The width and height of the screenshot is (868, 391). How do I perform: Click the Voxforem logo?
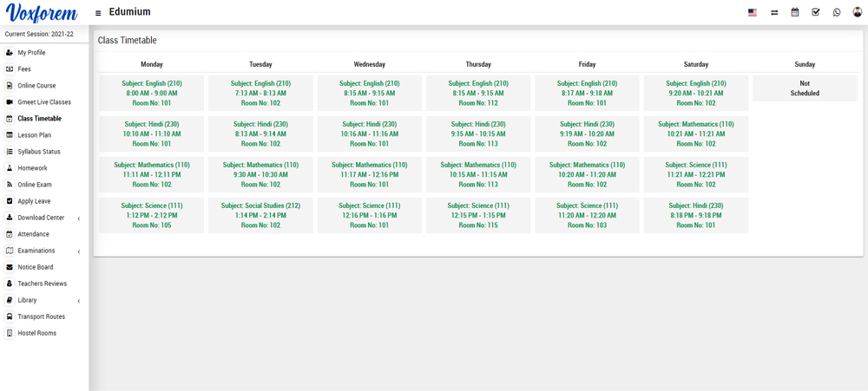tap(42, 14)
